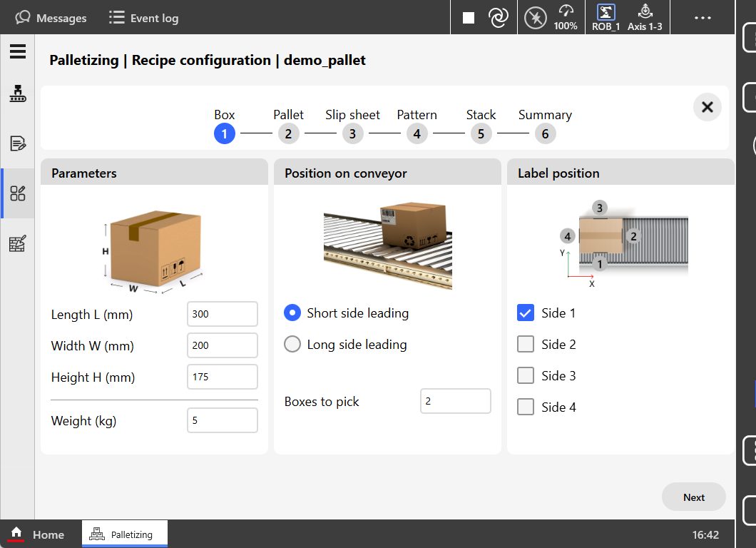Click the Parameters panel heading
Image resolution: width=756 pixels, height=548 pixels.
[84, 173]
